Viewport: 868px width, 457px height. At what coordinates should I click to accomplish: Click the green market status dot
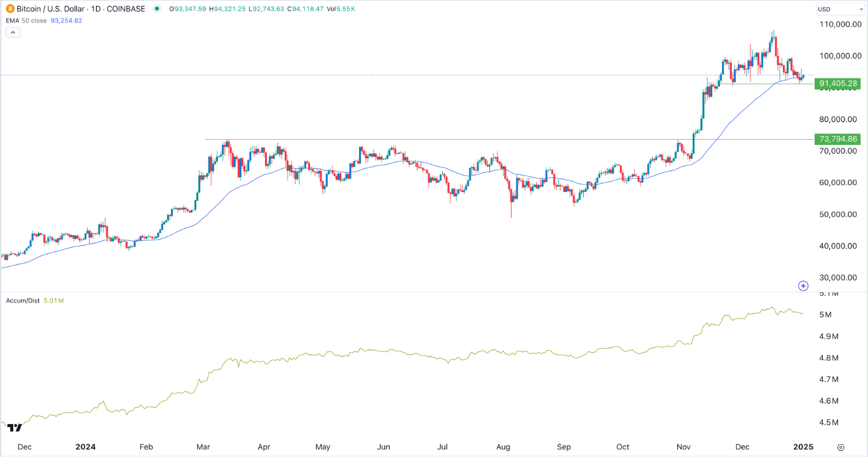click(x=157, y=9)
